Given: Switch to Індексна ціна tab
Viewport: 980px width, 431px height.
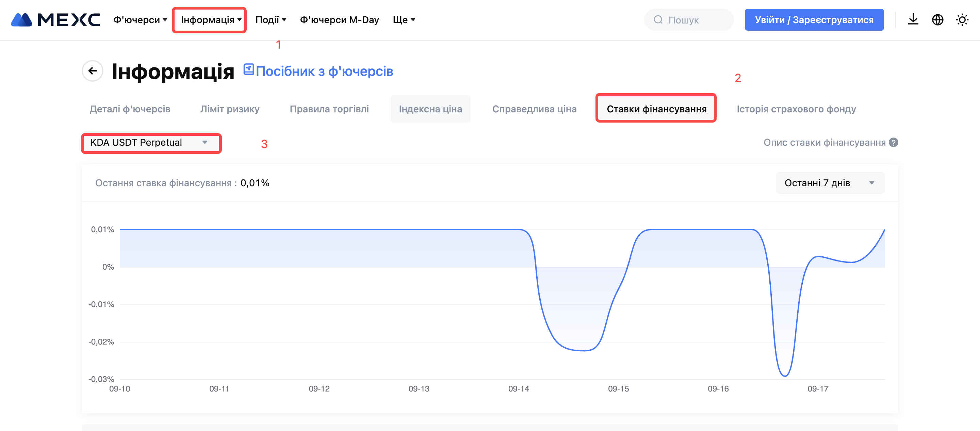Looking at the screenshot, I should pos(430,109).
